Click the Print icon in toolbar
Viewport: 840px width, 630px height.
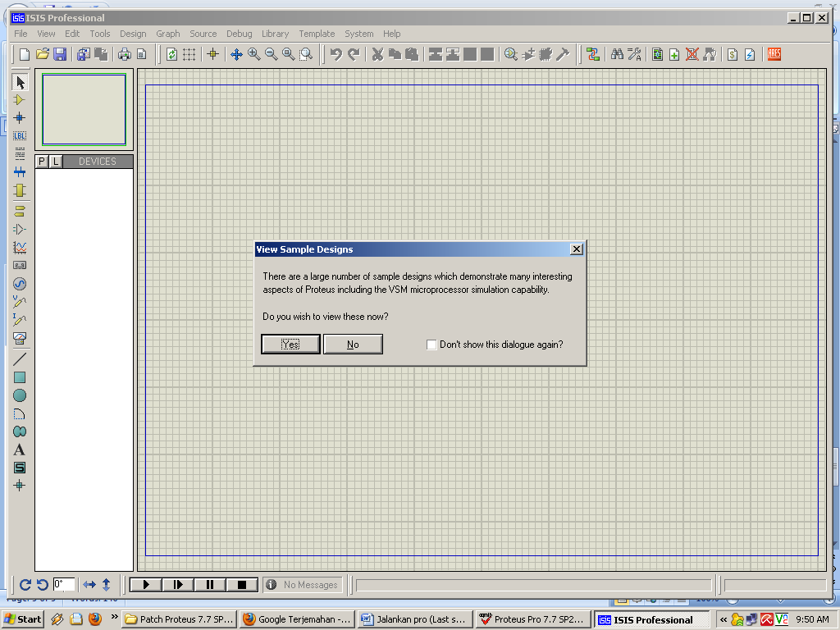125,54
